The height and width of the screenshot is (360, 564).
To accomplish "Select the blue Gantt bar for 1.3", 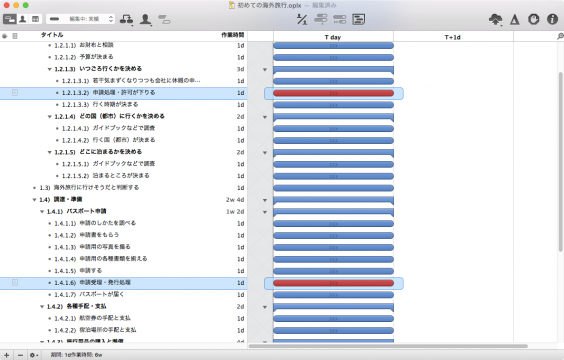I will (x=333, y=188).
